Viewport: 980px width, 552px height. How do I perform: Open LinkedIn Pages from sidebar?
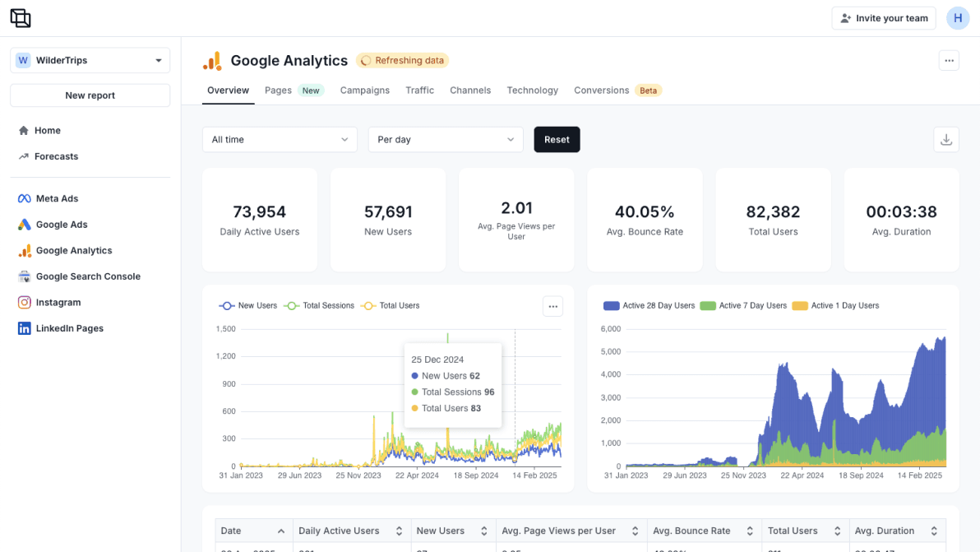tap(69, 328)
